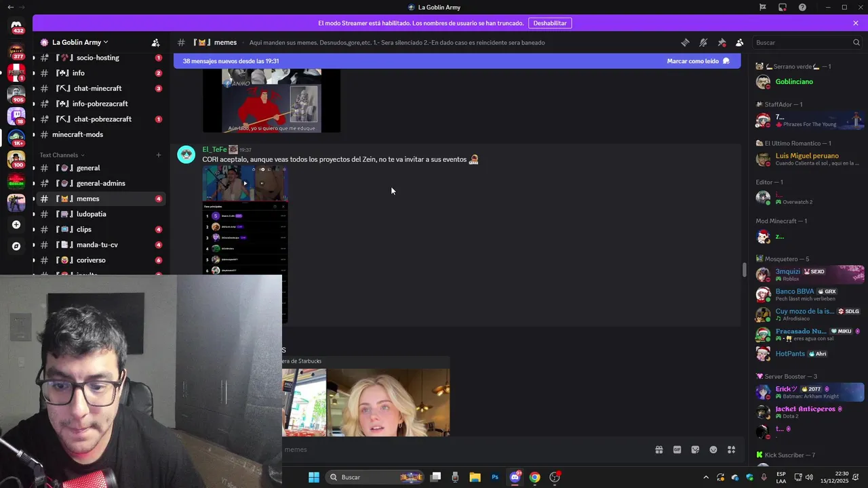Open chat-pobrezacraft channel
The image size is (868, 488).
pyautogui.click(x=99, y=119)
